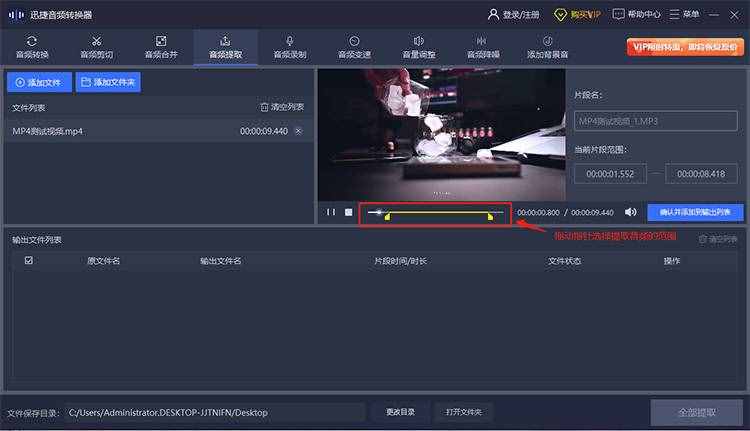The height and width of the screenshot is (431, 750).
Task: Select the 音频提取 tab
Action: click(x=226, y=47)
